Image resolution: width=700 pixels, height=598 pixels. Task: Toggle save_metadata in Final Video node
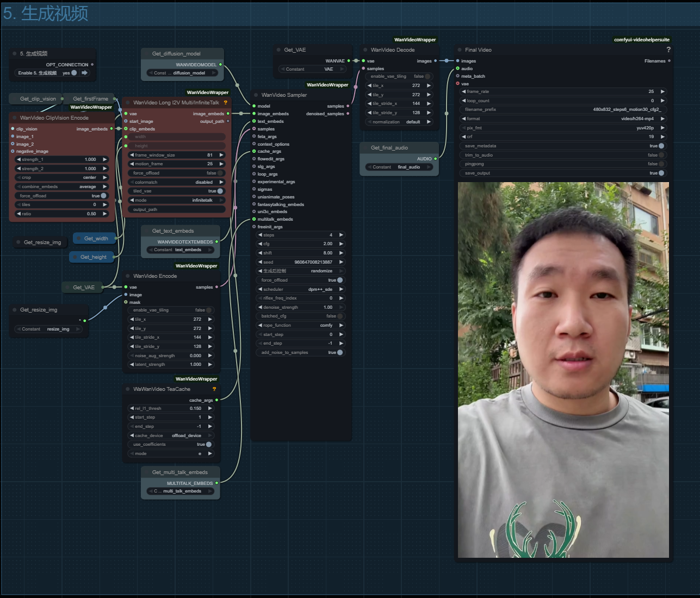(661, 146)
